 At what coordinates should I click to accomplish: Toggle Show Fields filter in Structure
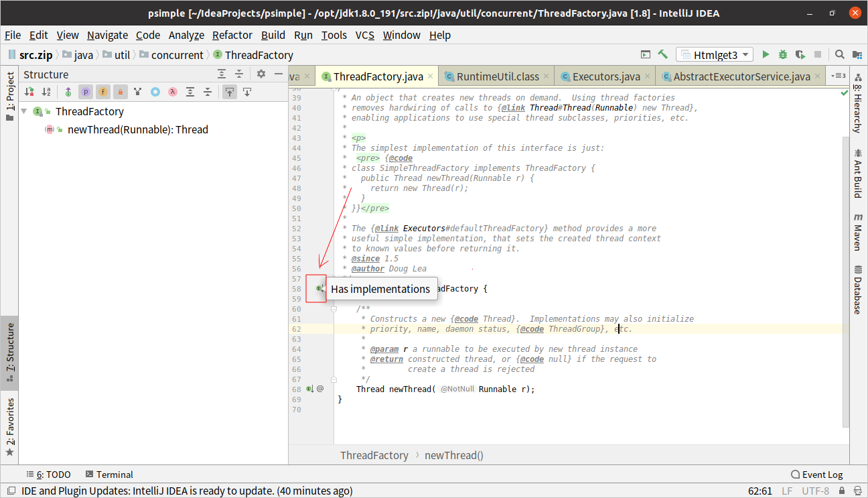pyautogui.click(x=103, y=92)
